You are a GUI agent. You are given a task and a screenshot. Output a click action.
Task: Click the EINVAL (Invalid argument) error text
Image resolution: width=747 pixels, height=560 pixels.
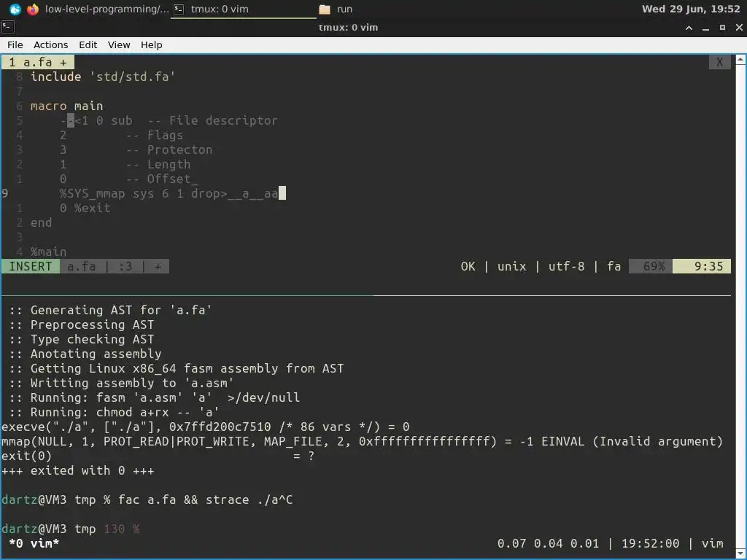tap(632, 441)
